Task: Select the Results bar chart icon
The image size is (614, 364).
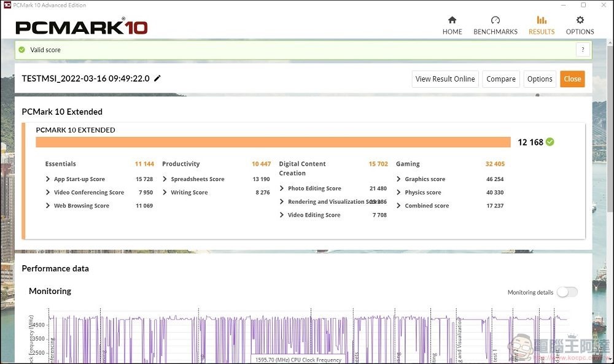Action: click(541, 20)
